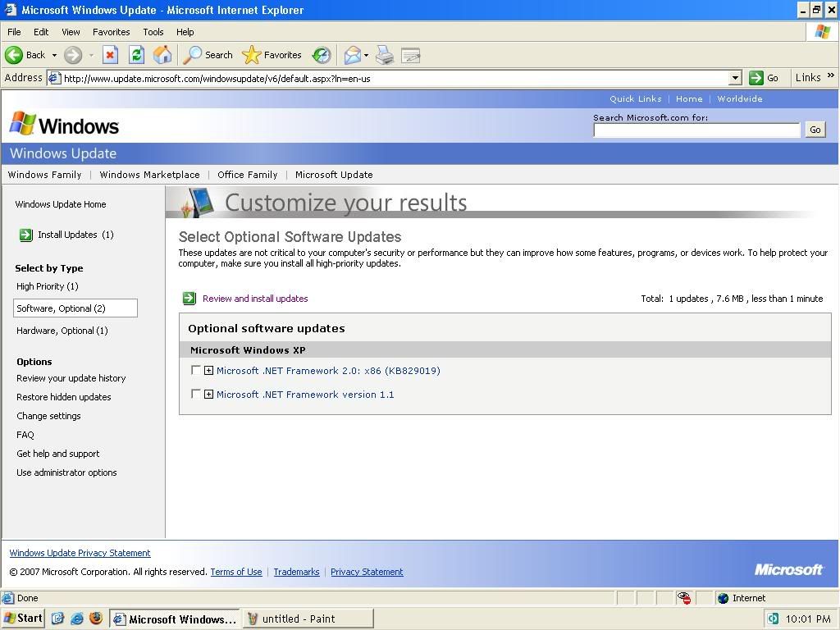Click Terms of Use link
Viewport: 840px width, 630px height.
click(236, 572)
